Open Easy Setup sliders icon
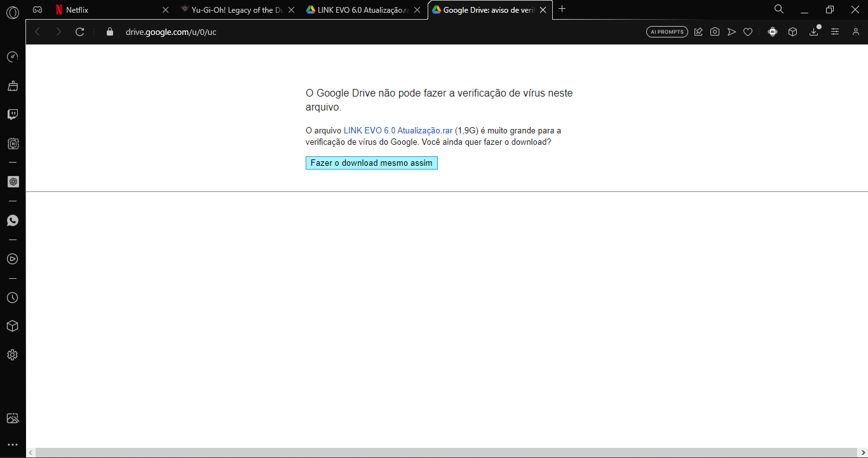The width and height of the screenshot is (868, 458). point(835,32)
